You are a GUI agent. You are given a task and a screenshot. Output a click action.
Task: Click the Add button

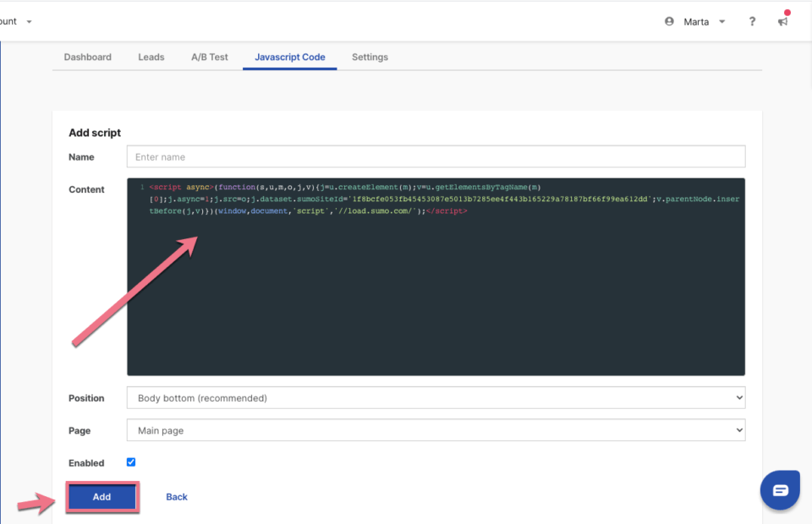[102, 497]
